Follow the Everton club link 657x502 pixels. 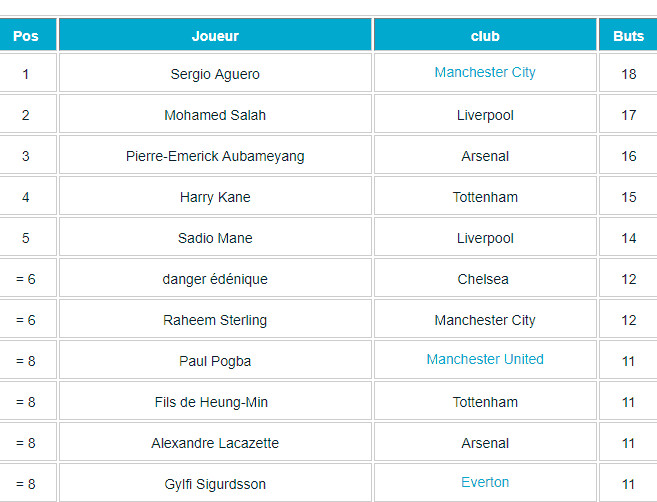[485, 483]
